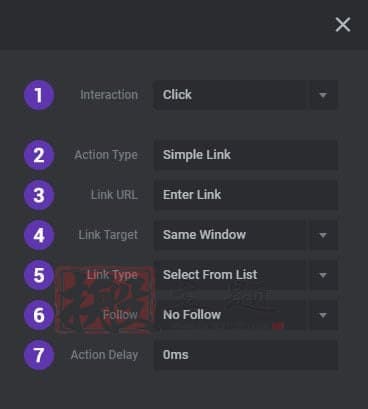Open the Follow dropdown arrow
The image size is (368, 409).
click(323, 315)
